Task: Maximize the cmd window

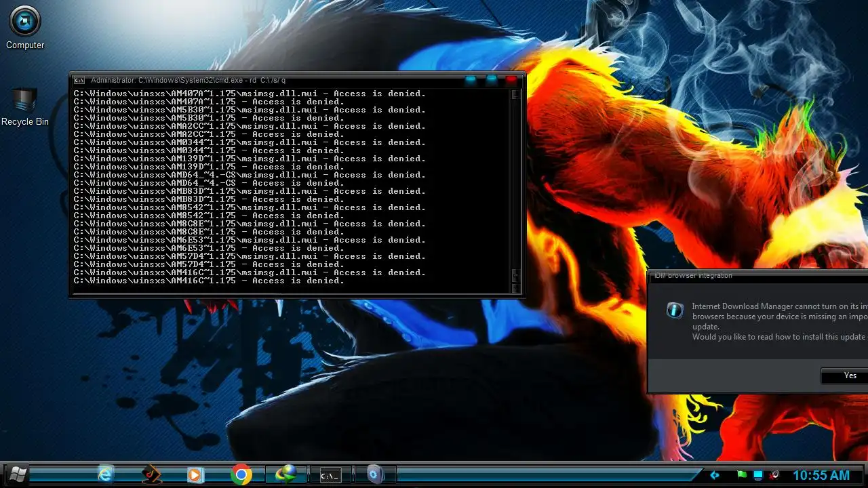Action: click(x=492, y=80)
